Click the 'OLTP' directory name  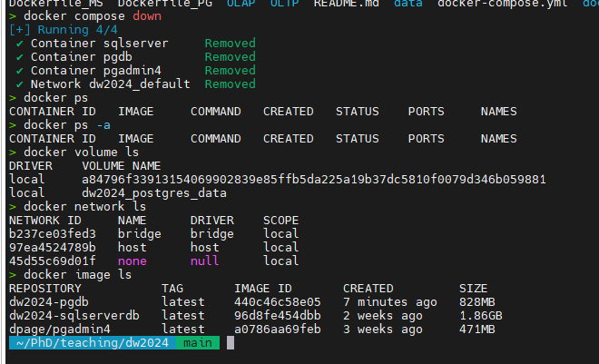click(x=285, y=4)
